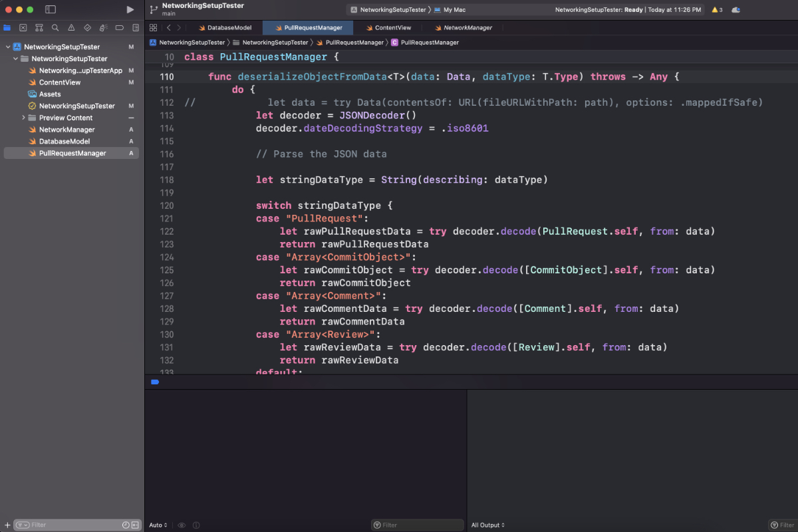Select the Issue navigator warning icon

point(70,27)
